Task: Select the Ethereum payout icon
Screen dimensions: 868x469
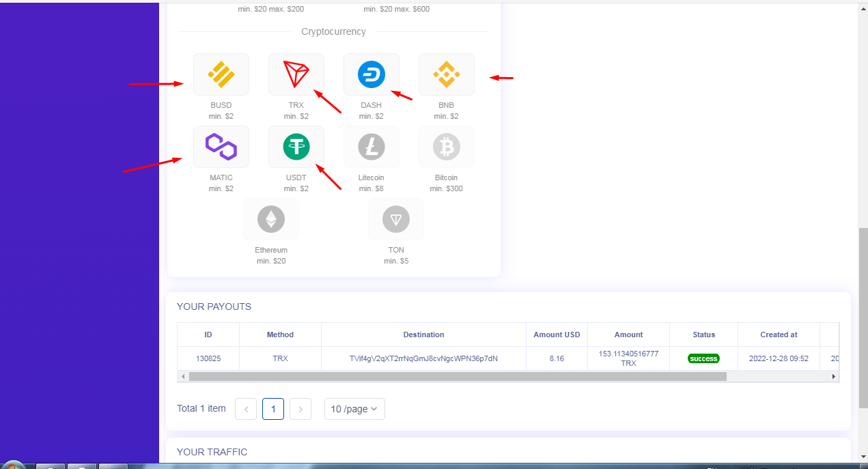Action: (x=271, y=219)
